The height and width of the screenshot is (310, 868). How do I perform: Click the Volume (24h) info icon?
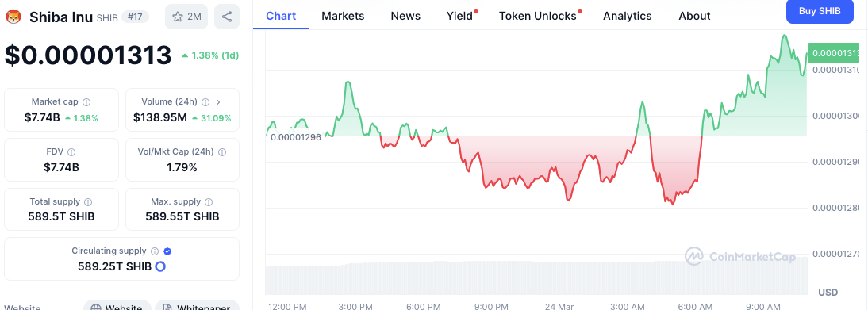point(205,101)
